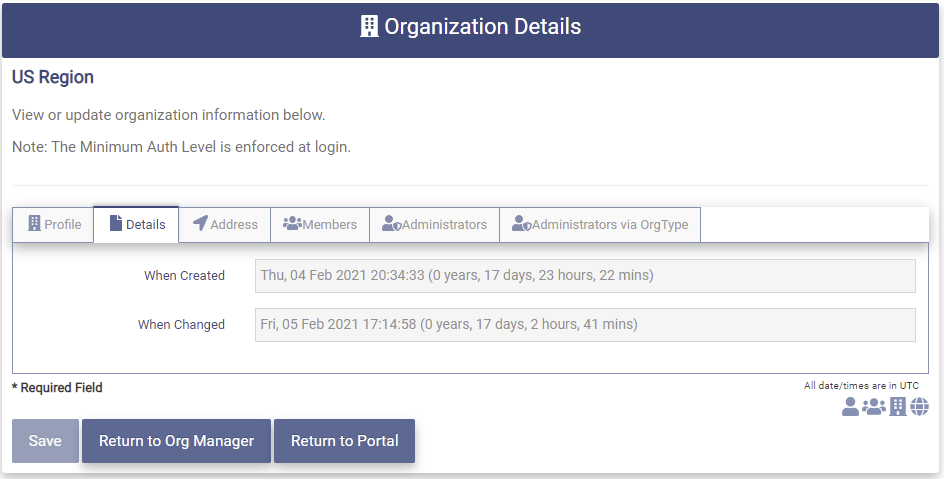Viewport: 944px width, 479px height.
Task: Click the single user icon at bottom right
Action: coord(850,407)
